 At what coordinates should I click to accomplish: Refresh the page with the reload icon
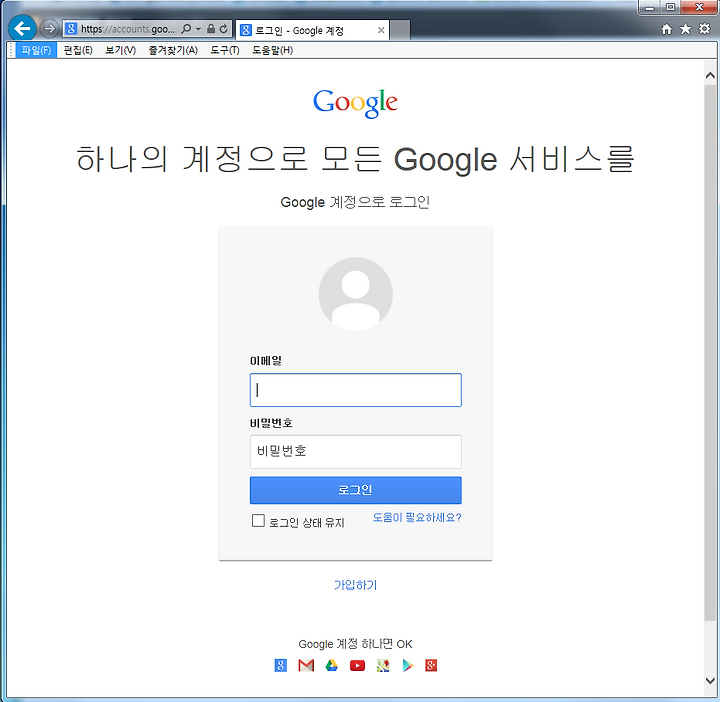point(224,29)
